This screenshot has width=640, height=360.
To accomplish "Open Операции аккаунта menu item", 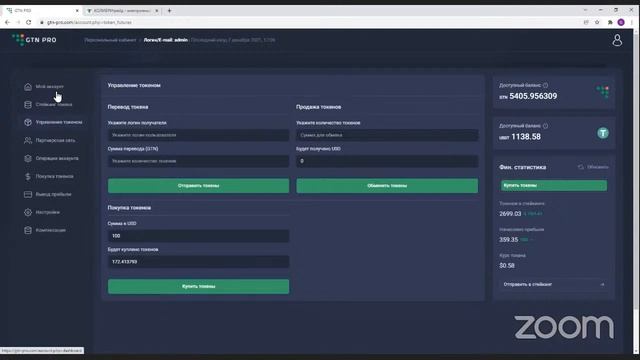I will click(x=57, y=158).
